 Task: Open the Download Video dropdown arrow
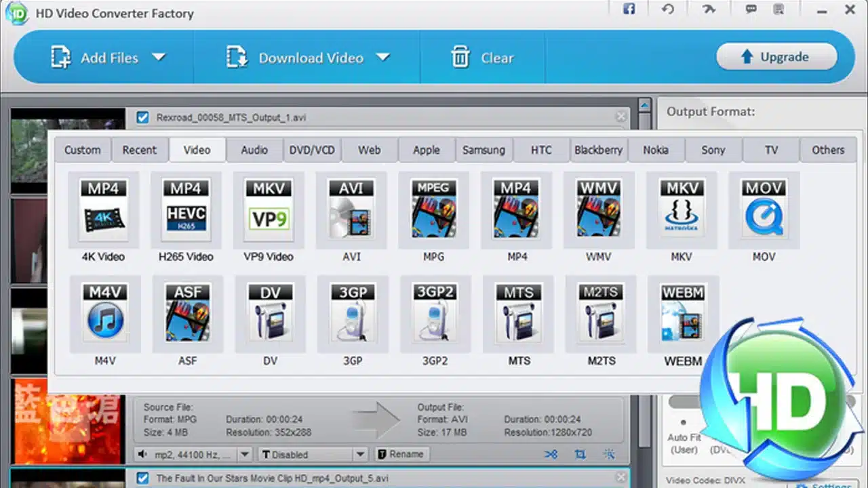click(x=383, y=58)
